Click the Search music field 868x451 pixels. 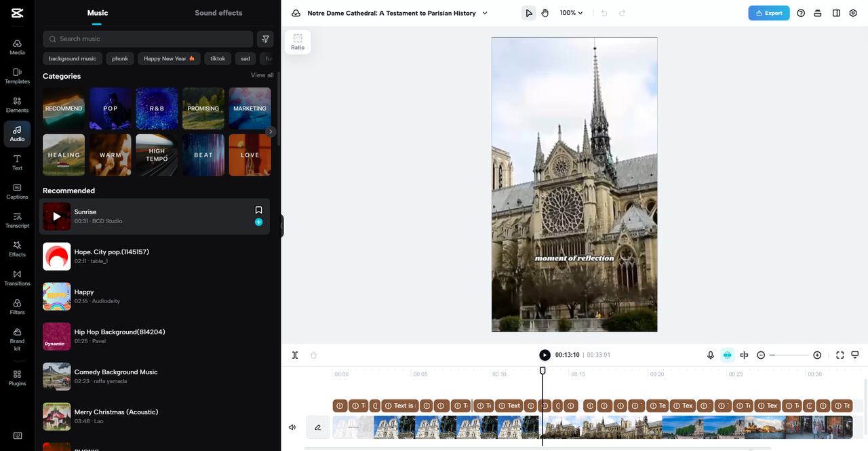click(x=148, y=39)
